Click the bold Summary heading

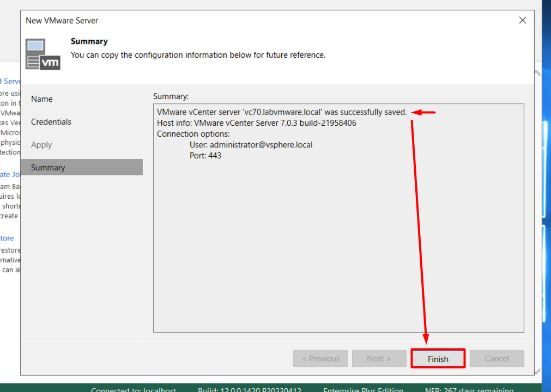[89, 41]
